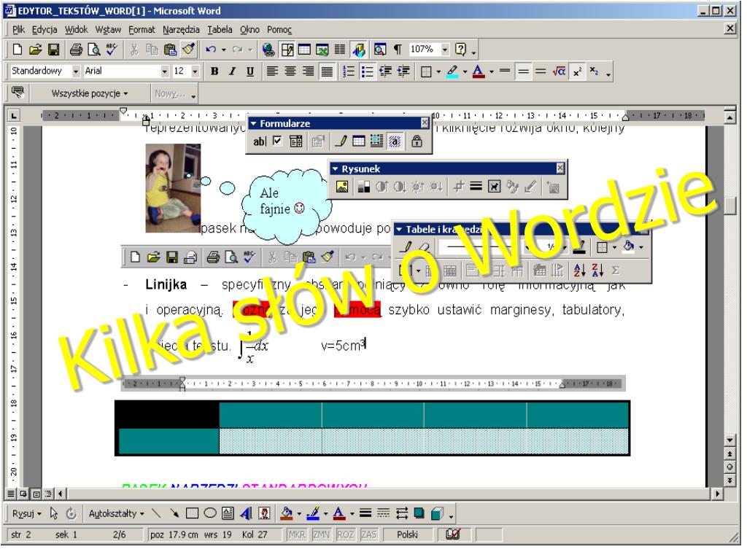The width and height of the screenshot is (747, 560).
Task: Toggle the bulleted list button
Action: 367,71
